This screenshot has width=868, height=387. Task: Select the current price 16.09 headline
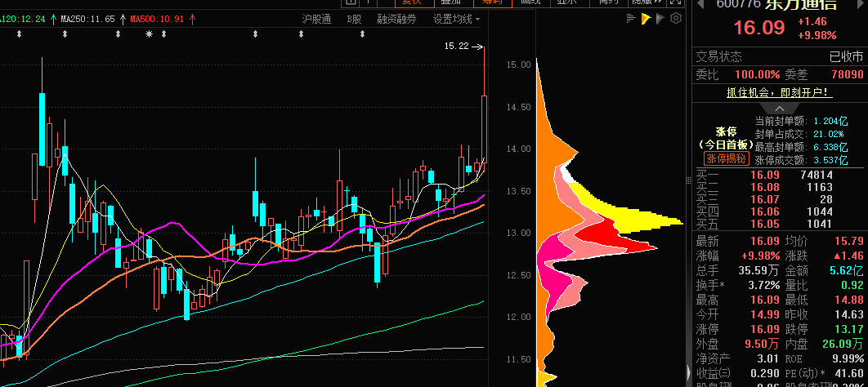759,28
